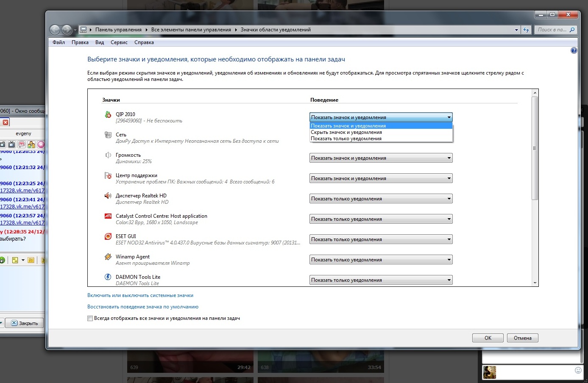Click 'Панель управления' breadcrumb in address bar

click(x=118, y=30)
